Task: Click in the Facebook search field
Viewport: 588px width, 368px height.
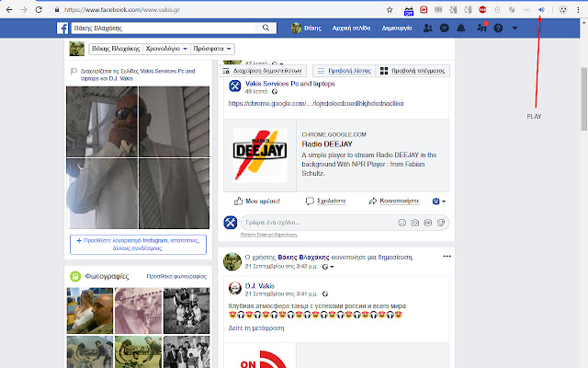Action: click(164, 28)
